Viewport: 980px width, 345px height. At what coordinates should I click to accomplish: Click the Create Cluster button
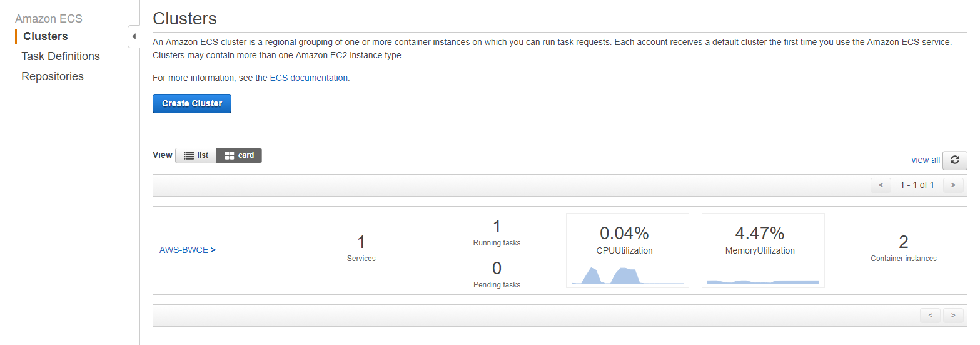[192, 103]
